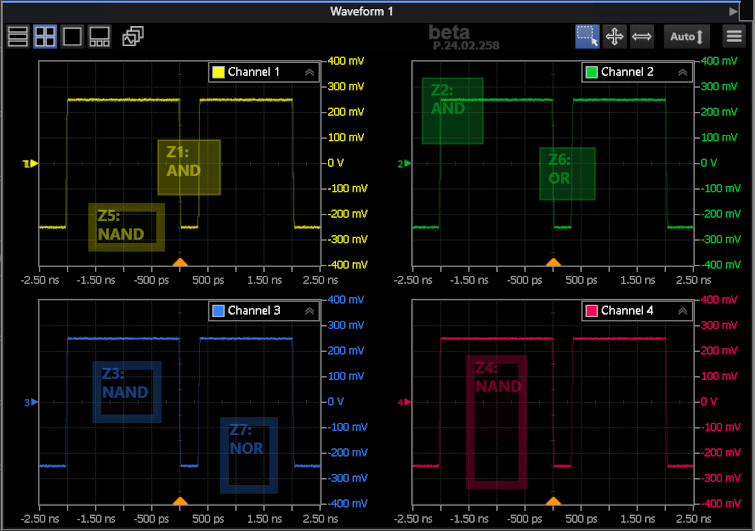This screenshot has width=755, height=531.
Task: Click the Waveform 1 title tab
Action: coord(362,10)
